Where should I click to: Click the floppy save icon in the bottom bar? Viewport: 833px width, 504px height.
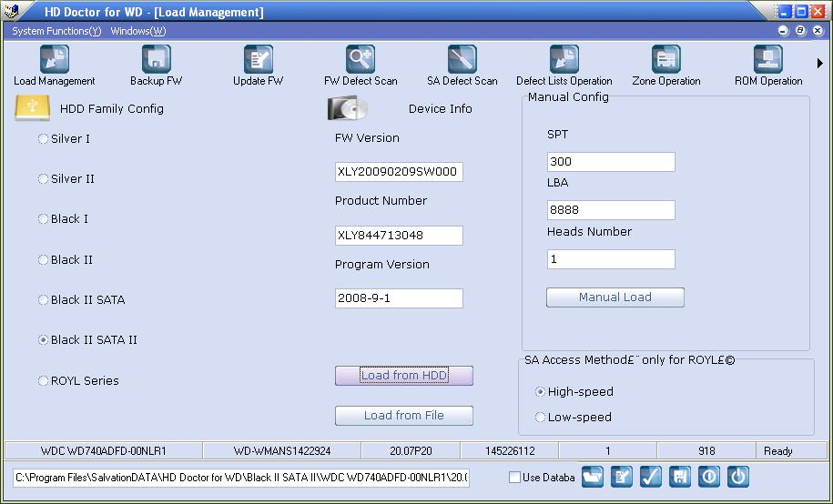coord(679,477)
